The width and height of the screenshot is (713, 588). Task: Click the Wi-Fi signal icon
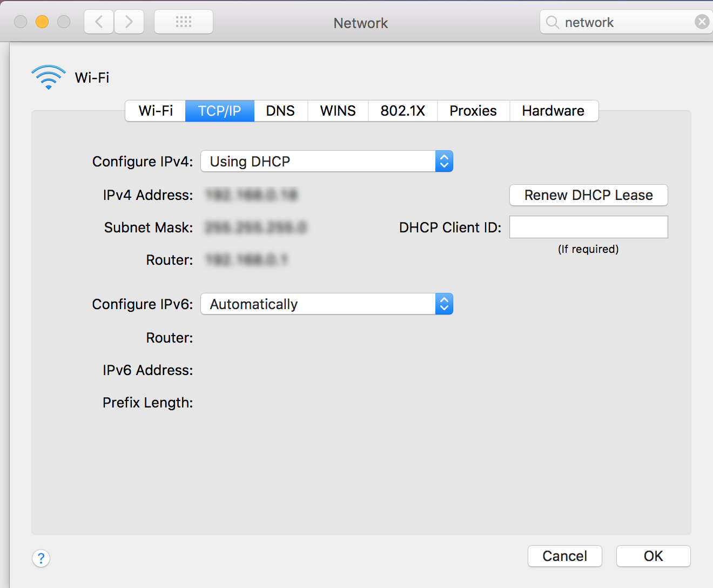pyautogui.click(x=49, y=77)
